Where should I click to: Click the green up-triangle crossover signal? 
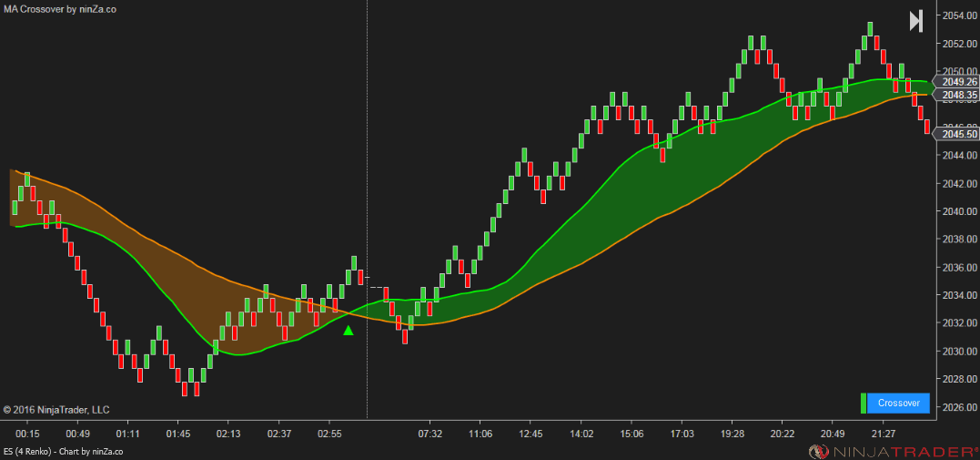tap(349, 331)
